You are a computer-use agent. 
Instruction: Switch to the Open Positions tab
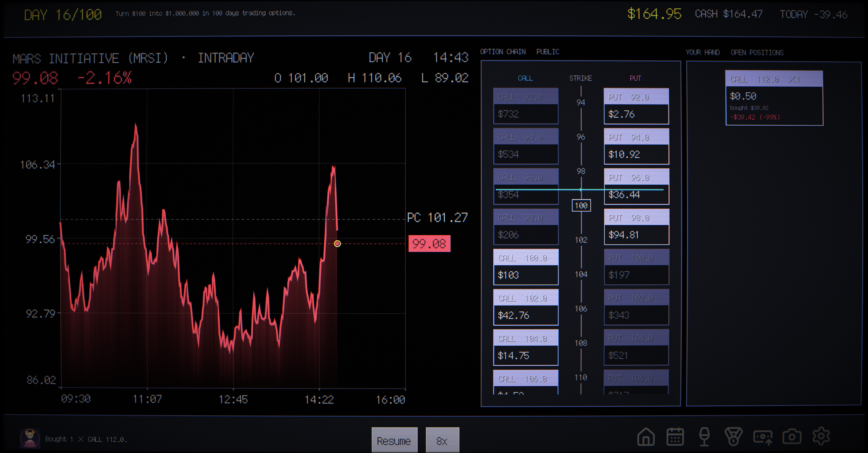(x=757, y=52)
